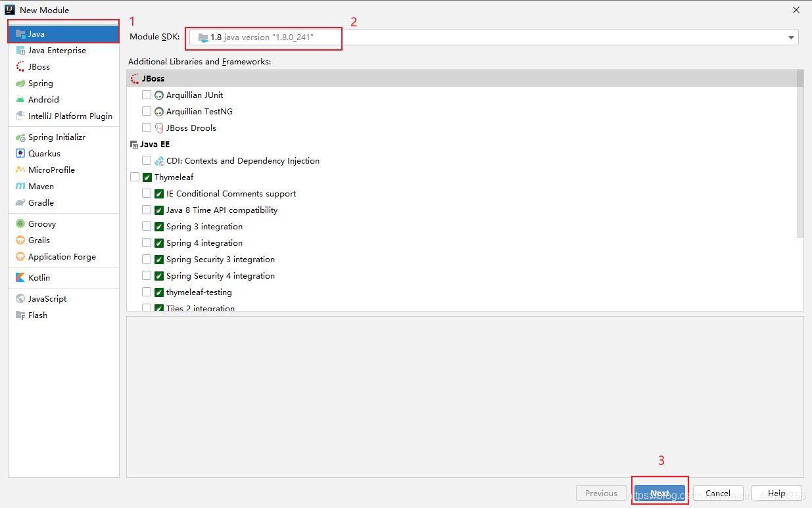The image size is (812, 508).
Task: Enable the thymeleaf-testing checkbox
Action: (147, 292)
